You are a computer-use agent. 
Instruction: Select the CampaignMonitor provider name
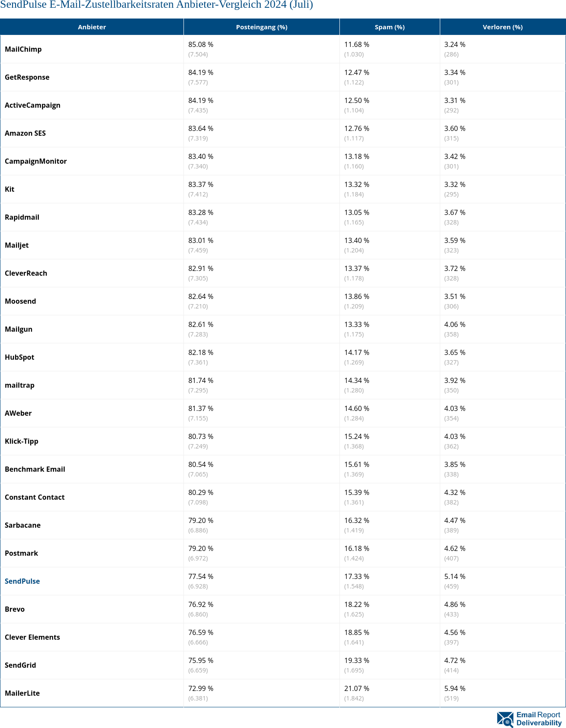[x=36, y=161]
